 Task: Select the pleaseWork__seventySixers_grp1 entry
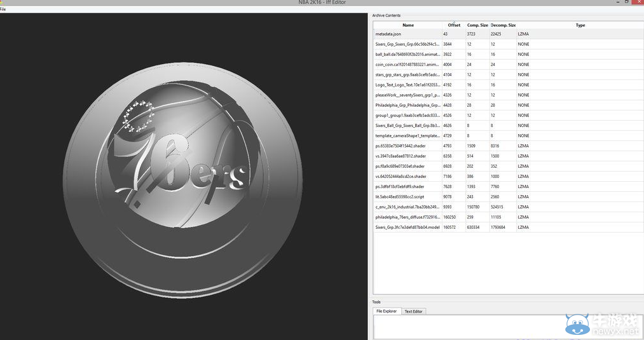pyautogui.click(x=408, y=95)
